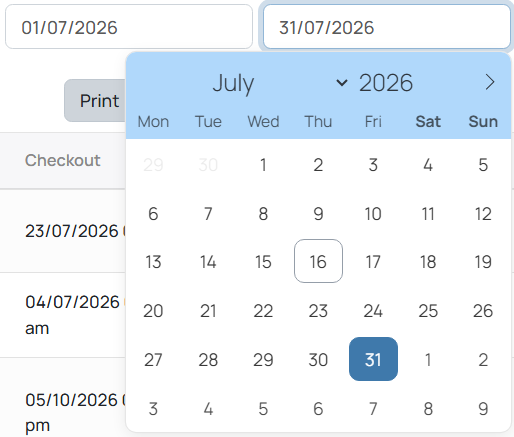Select the highlighted day 31
Image resolution: width=514 pixels, height=437 pixels.
pos(373,359)
